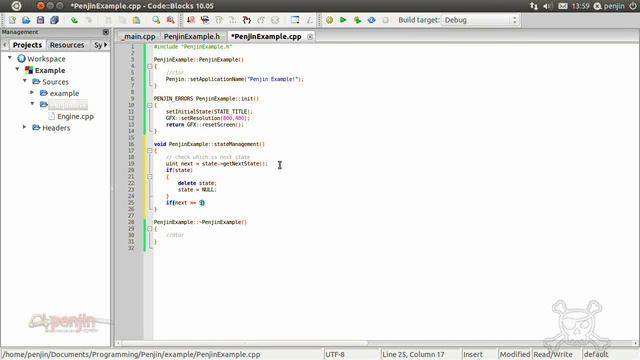Select Engine.cpp in project tree
The width and height of the screenshot is (640, 360).
point(76,116)
